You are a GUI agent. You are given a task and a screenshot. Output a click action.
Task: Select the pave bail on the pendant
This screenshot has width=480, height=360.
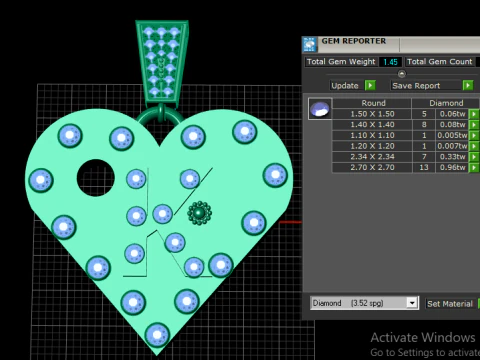[x=162, y=63]
